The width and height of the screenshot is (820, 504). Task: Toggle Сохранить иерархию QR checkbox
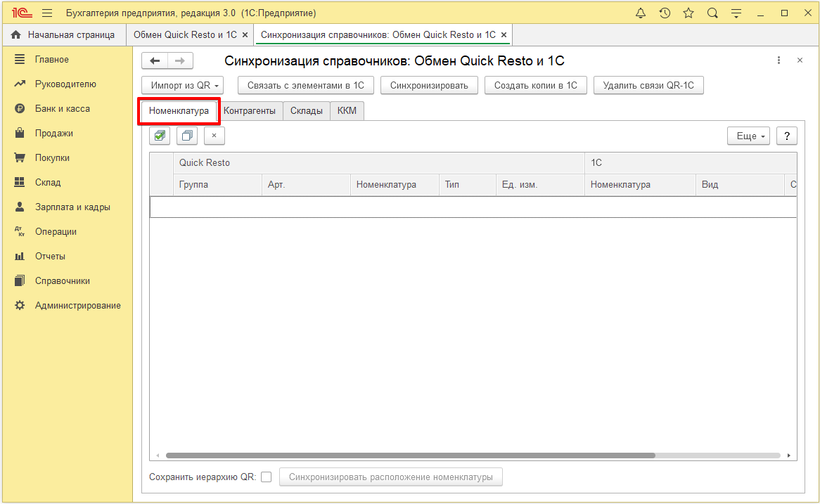coord(267,477)
